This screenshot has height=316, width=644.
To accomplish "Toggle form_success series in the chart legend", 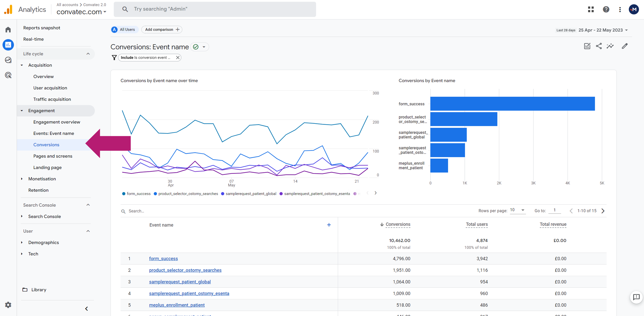I will [136, 194].
